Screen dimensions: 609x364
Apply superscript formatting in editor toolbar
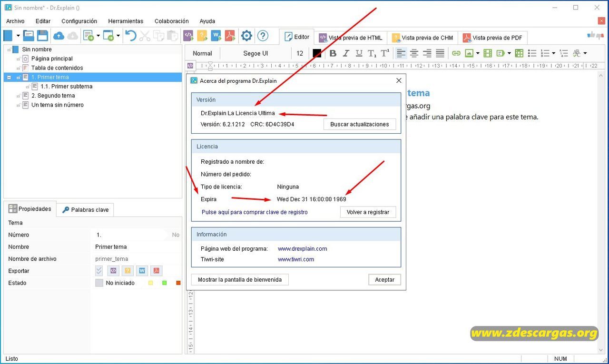pos(385,53)
